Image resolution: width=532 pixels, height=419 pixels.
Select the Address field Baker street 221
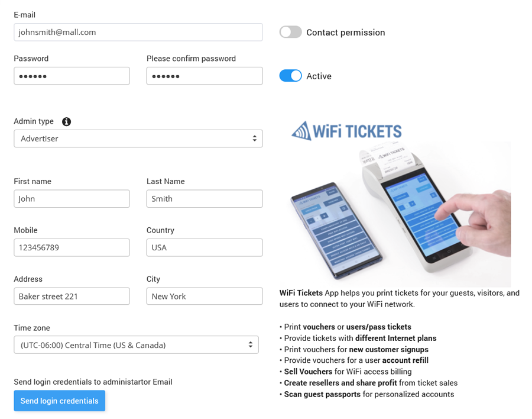coord(72,296)
